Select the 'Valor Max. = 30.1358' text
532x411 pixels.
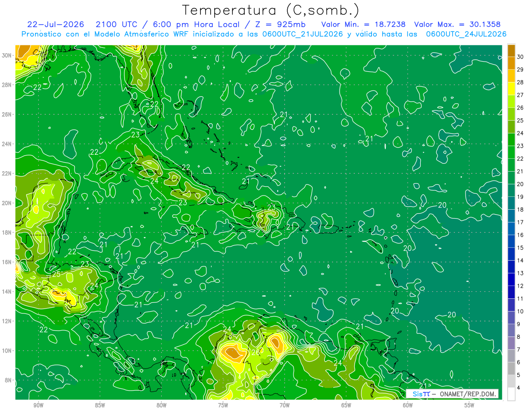point(458,24)
